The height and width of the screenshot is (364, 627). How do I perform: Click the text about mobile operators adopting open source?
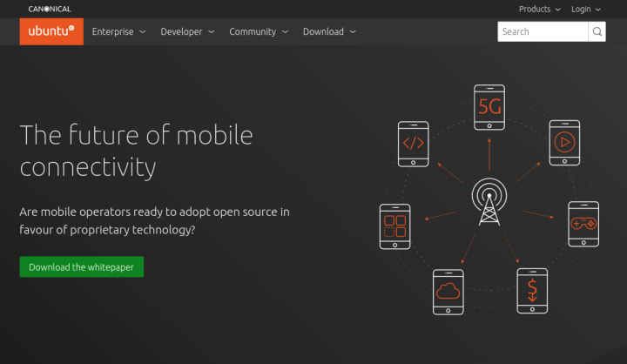[x=154, y=220]
